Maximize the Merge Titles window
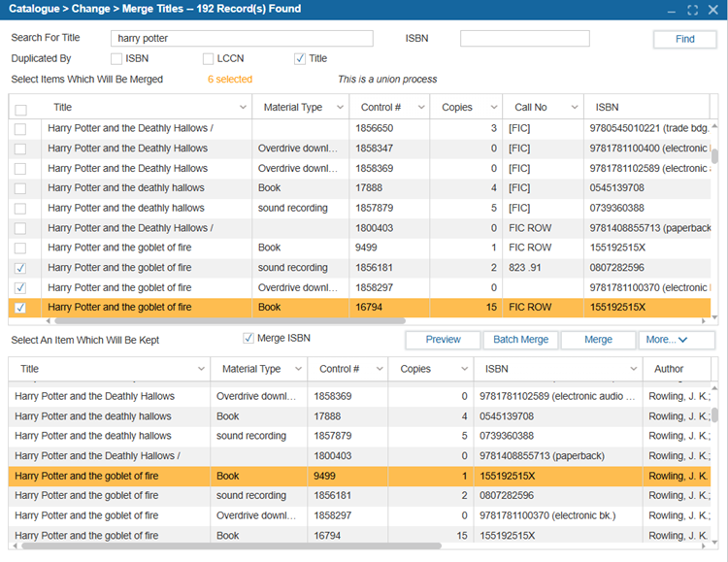The height and width of the screenshot is (562, 728). click(692, 10)
